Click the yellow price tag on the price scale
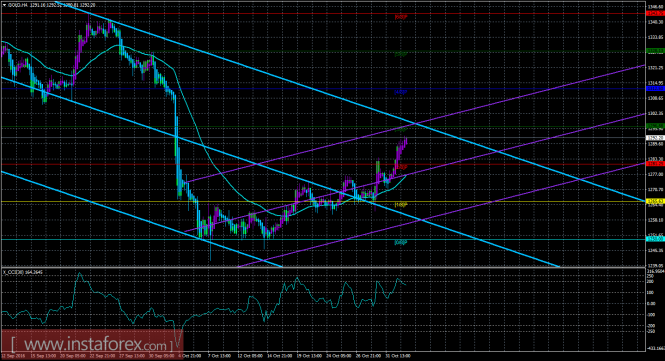Image resolution: width=665 pixels, height=361 pixels. coord(654,201)
